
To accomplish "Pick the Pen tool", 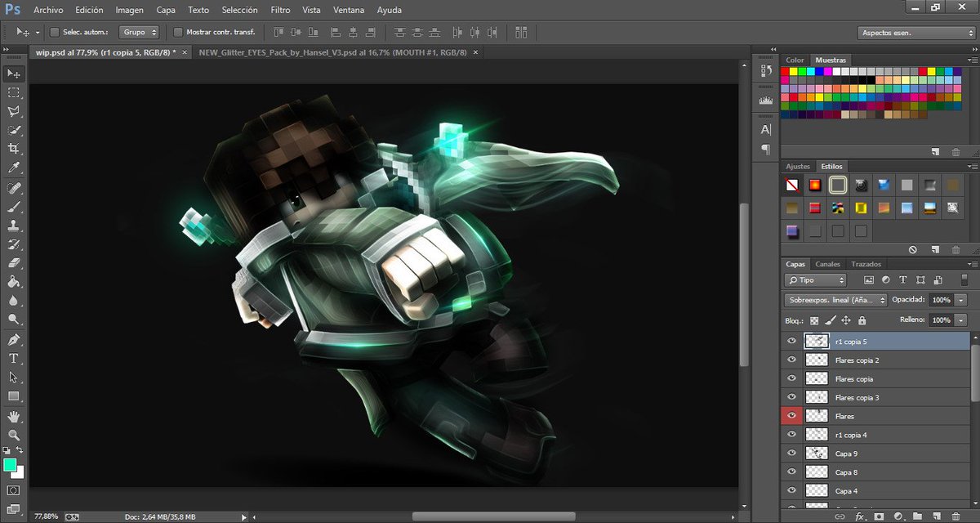I will tap(14, 339).
